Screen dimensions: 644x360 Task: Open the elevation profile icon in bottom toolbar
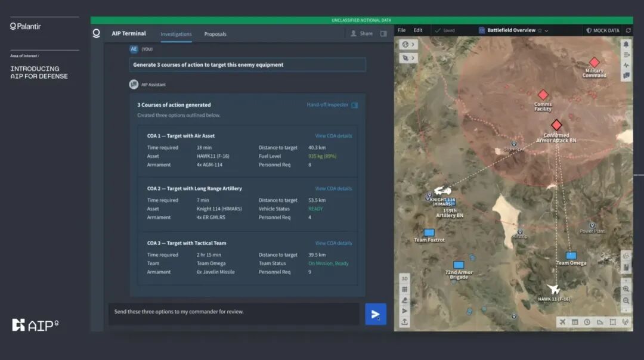600,322
